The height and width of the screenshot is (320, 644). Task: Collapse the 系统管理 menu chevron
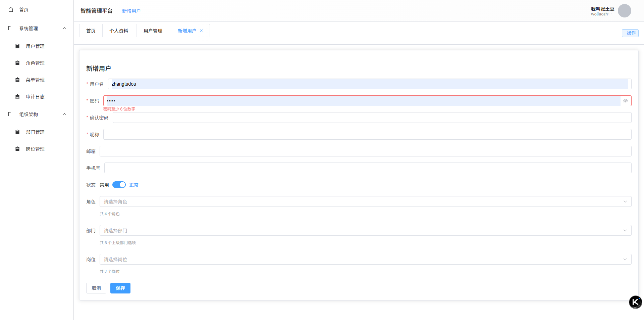(x=64, y=28)
